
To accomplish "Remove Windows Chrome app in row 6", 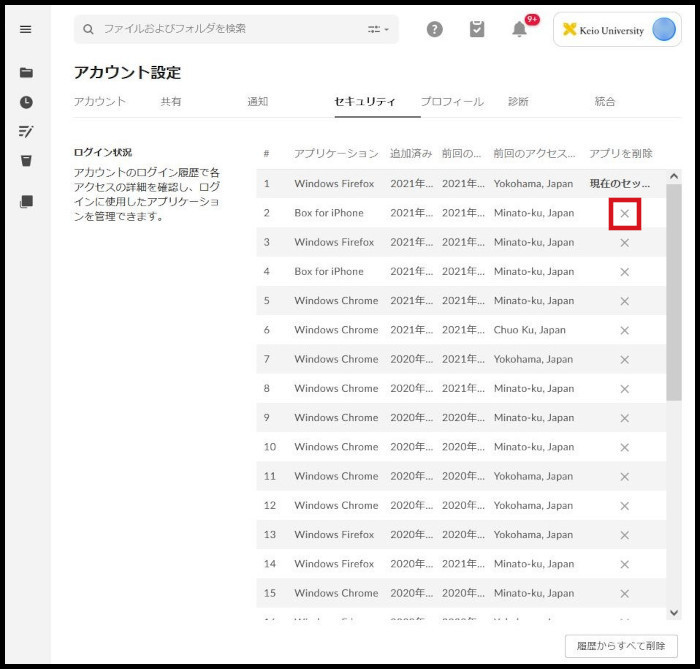I will click(x=625, y=330).
